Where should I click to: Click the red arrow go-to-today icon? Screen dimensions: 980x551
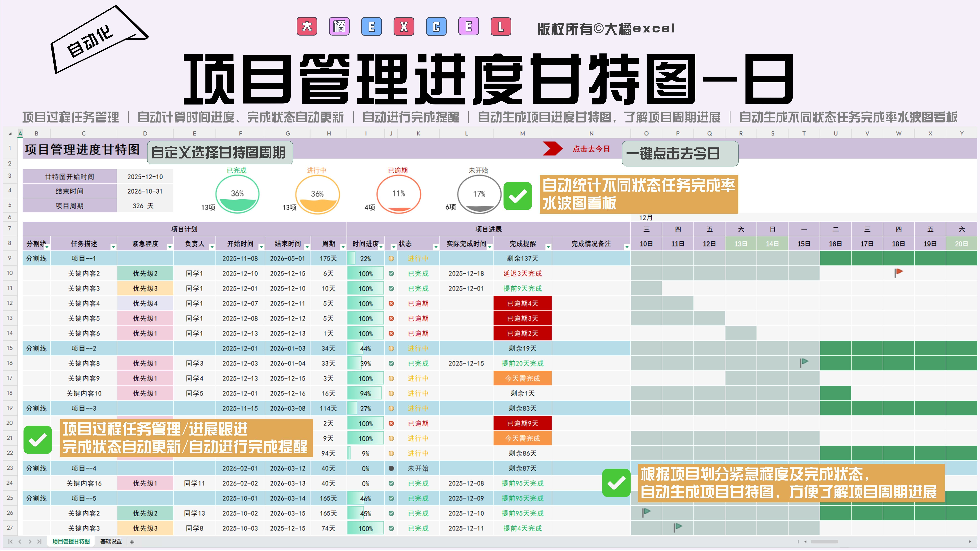[552, 149]
